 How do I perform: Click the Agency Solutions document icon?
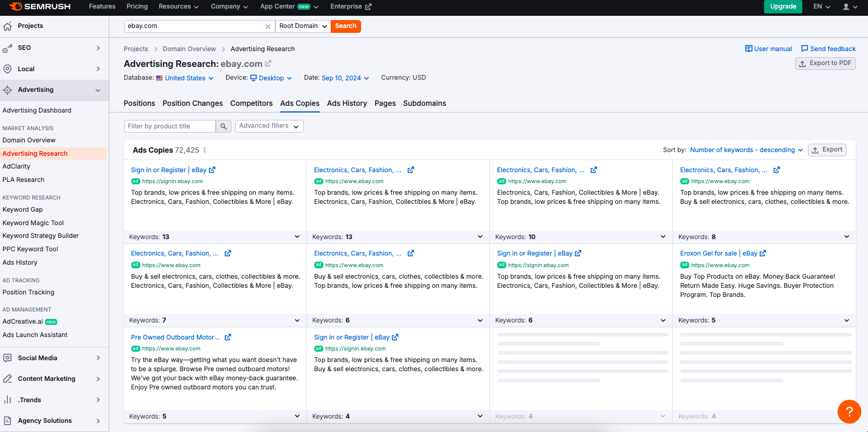pyautogui.click(x=7, y=420)
